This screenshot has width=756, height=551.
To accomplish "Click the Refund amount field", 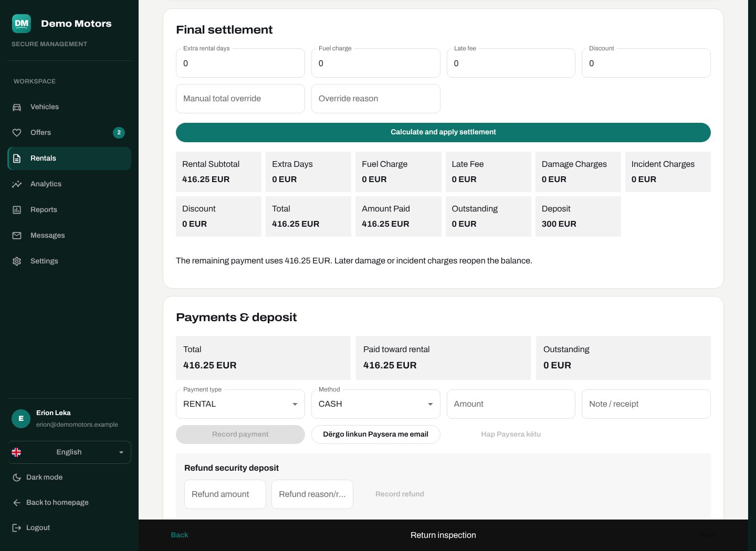I will [x=225, y=494].
